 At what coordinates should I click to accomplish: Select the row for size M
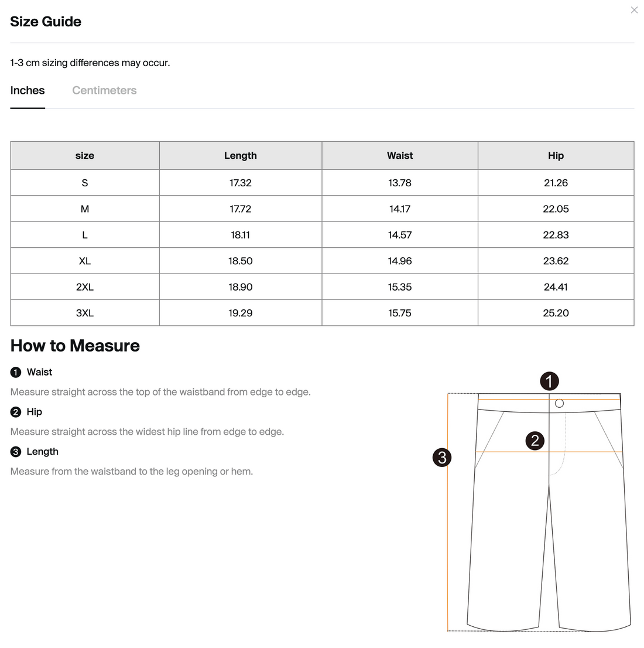point(85,209)
